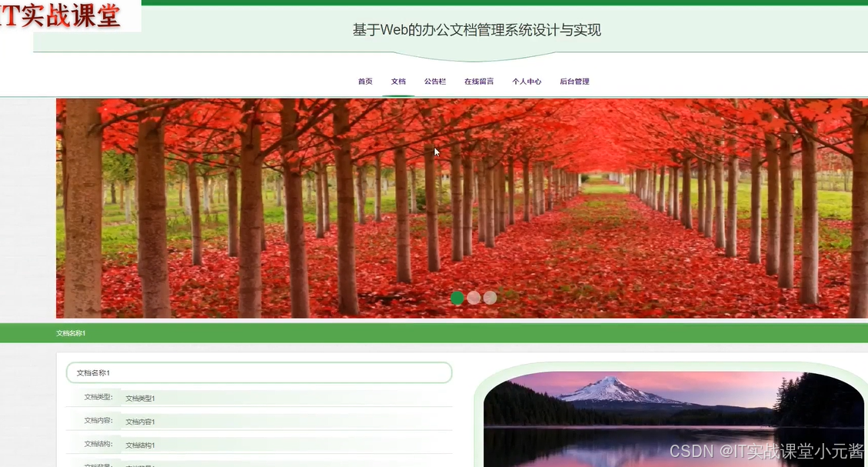Viewport: 868px width, 467px height.
Task: Select the active green carousel indicator dot
Action: [457, 298]
